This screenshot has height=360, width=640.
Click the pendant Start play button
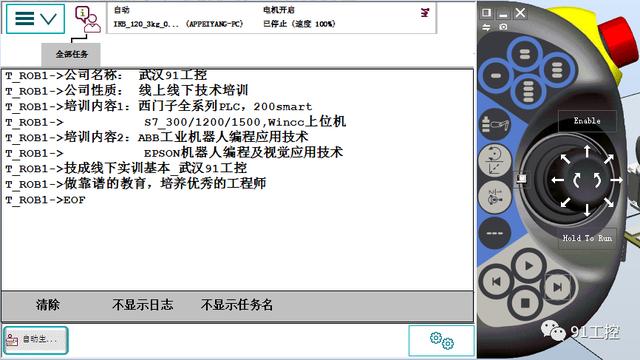click(x=529, y=266)
